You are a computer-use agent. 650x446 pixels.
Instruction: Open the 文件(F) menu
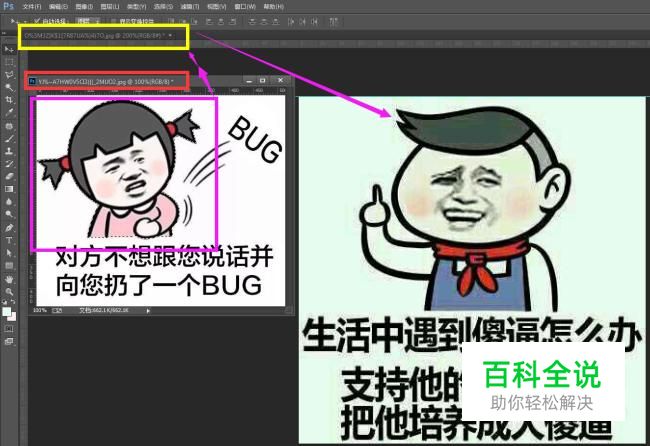coord(32,7)
